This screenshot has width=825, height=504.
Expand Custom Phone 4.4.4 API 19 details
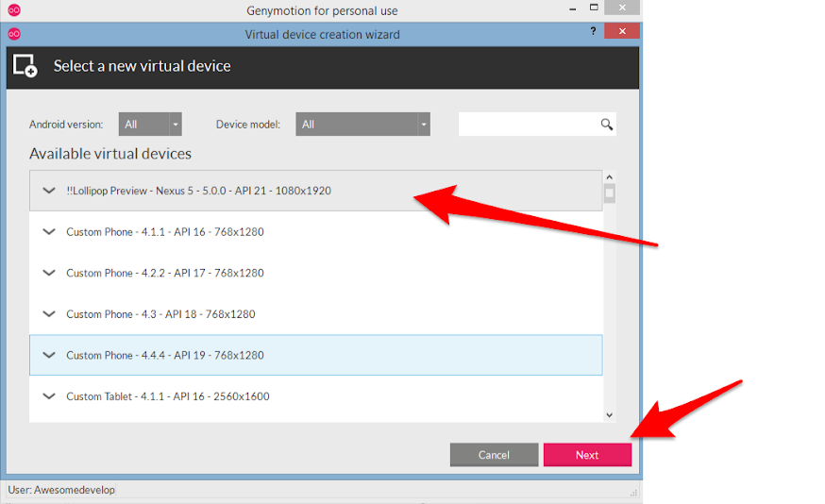[x=49, y=355]
